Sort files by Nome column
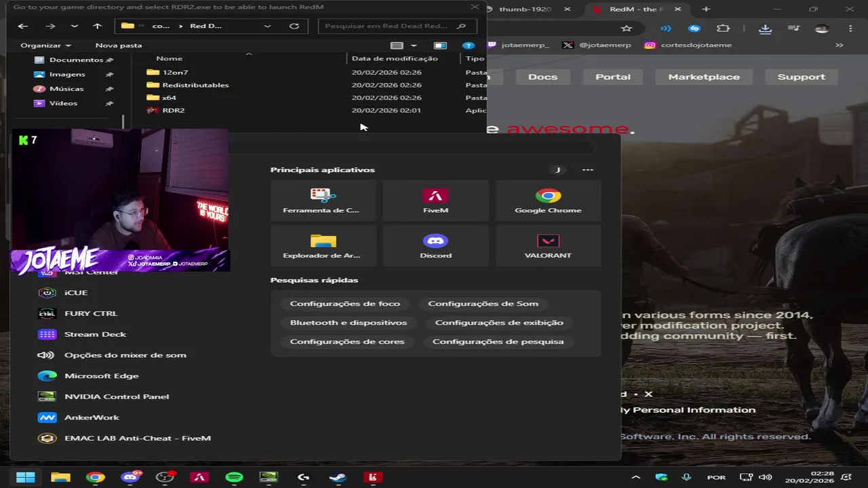The height and width of the screenshot is (488, 868). (x=169, y=58)
